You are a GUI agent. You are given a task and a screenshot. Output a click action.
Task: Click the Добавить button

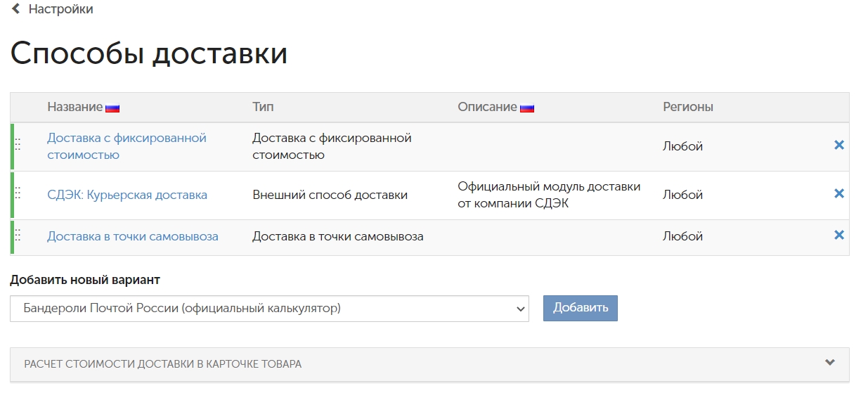[581, 308]
